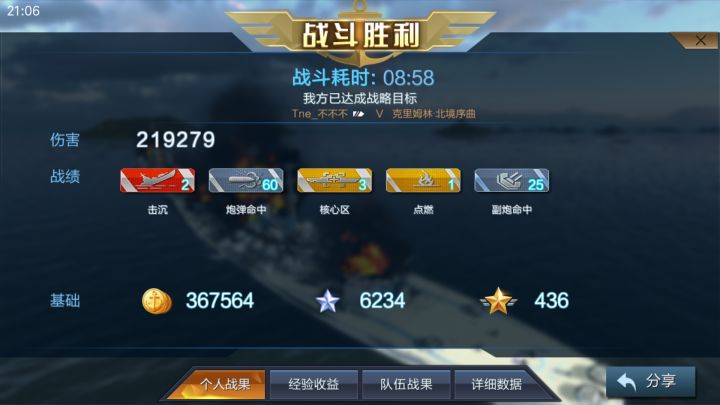The height and width of the screenshot is (405, 720).
Task: Click the share arrow icon
Action: (626, 381)
